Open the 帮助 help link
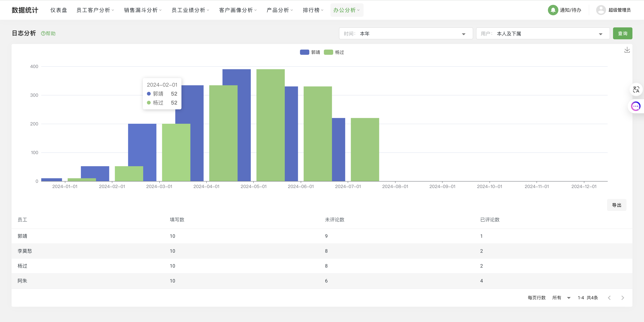This screenshot has height=322, width=644. (48, 34)
